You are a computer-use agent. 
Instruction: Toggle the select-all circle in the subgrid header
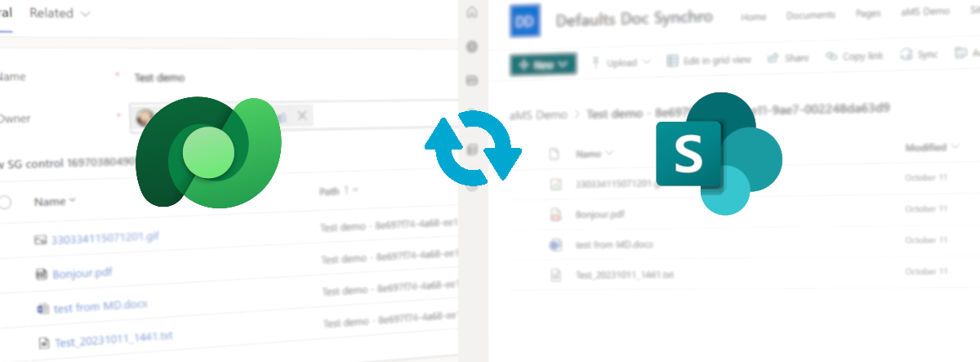tap(5, 201)
